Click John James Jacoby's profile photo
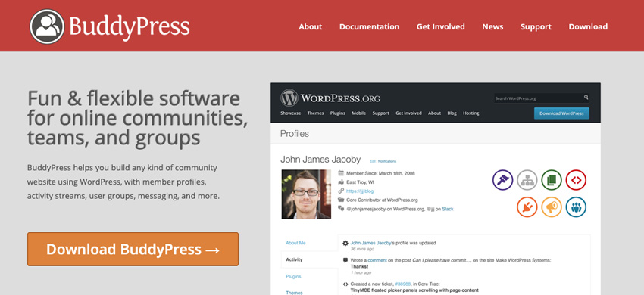The height and width of the screenshot is (295, 644). pyautogui.click(x=306, y=194)
